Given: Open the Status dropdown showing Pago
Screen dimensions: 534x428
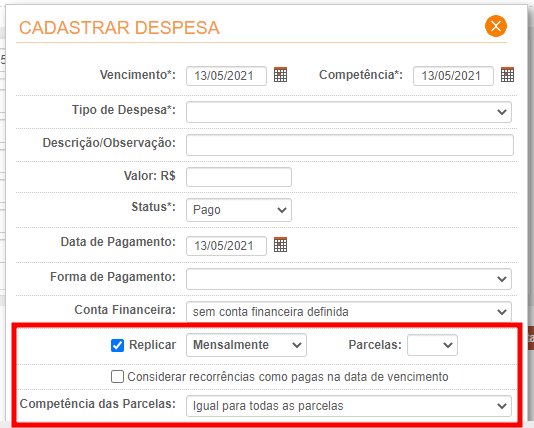Looking at the screenshot, I should pos(239,210).
